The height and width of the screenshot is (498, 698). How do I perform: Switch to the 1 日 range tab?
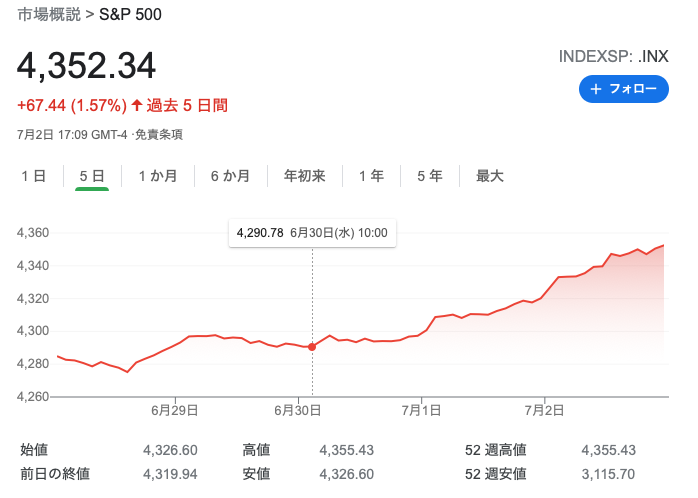[34, 176]
